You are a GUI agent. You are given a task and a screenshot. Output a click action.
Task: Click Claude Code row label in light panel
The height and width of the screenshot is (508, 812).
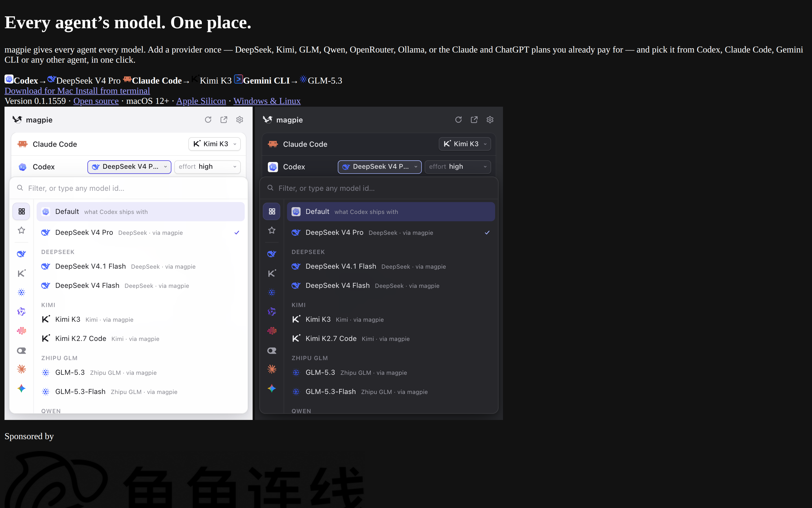click(55, 144)
